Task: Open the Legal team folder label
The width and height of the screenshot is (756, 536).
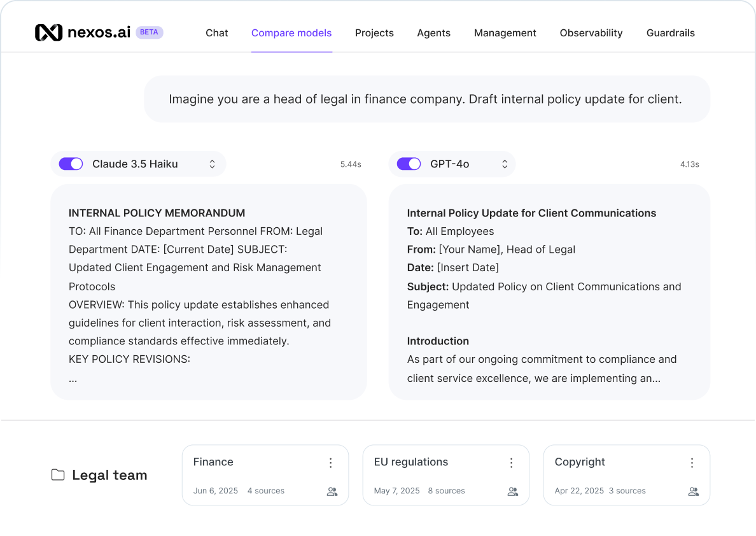Action: 109,476
